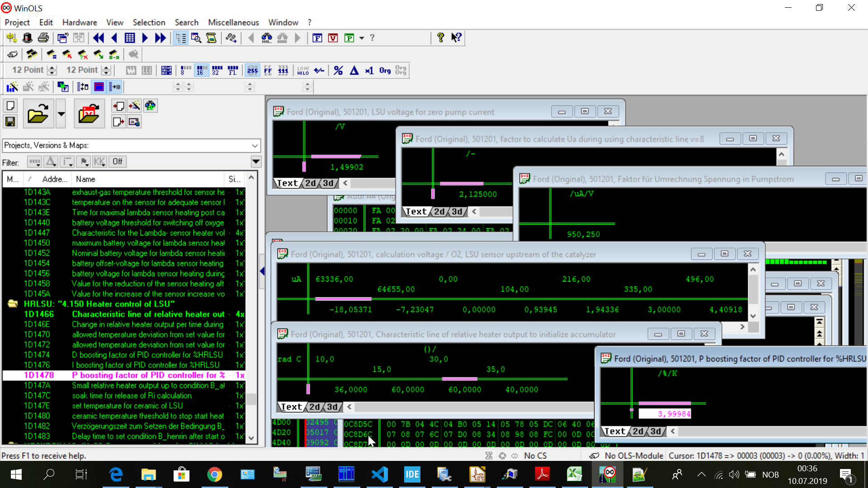The width and height of the screenshot is (868, 488).
Task: Click the floppy disk save icon
Action: (x=10, y=122)
